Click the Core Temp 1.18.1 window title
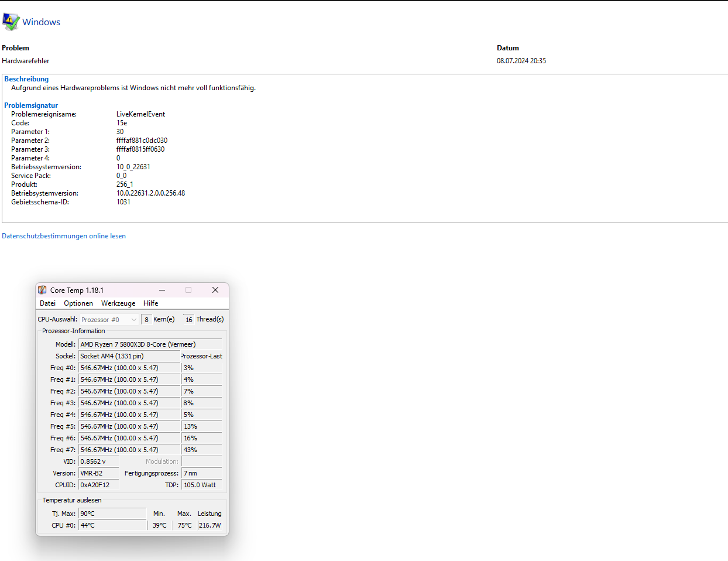Viewport: 728px width, 561px height. (77, 290)
